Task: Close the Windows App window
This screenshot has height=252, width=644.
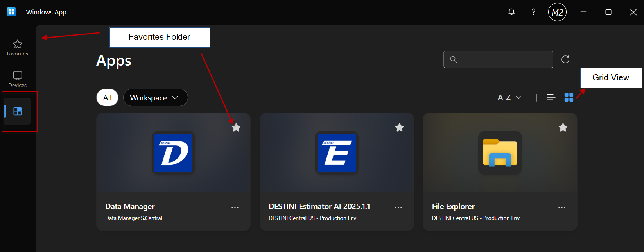Action: pos(633,12)
